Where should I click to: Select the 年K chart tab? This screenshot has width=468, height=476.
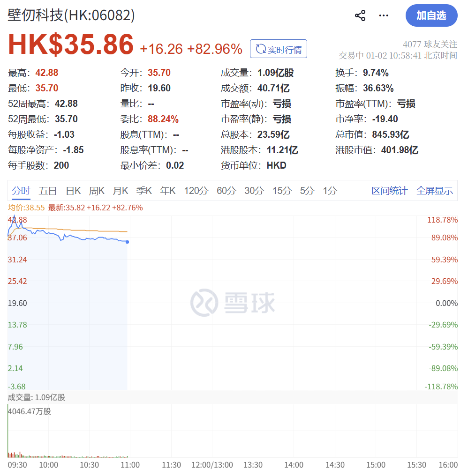point(168,191)
